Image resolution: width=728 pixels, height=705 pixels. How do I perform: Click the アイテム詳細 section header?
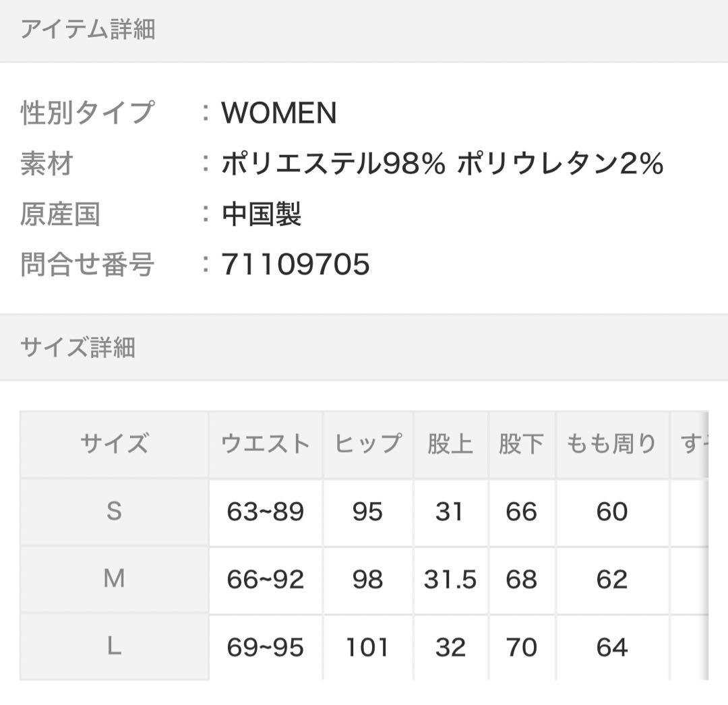88,30
